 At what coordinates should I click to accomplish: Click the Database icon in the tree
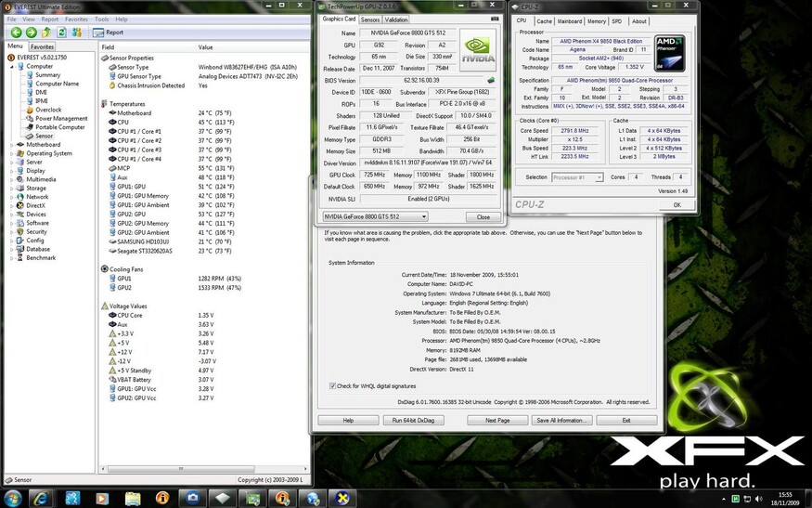coord(20,249)
